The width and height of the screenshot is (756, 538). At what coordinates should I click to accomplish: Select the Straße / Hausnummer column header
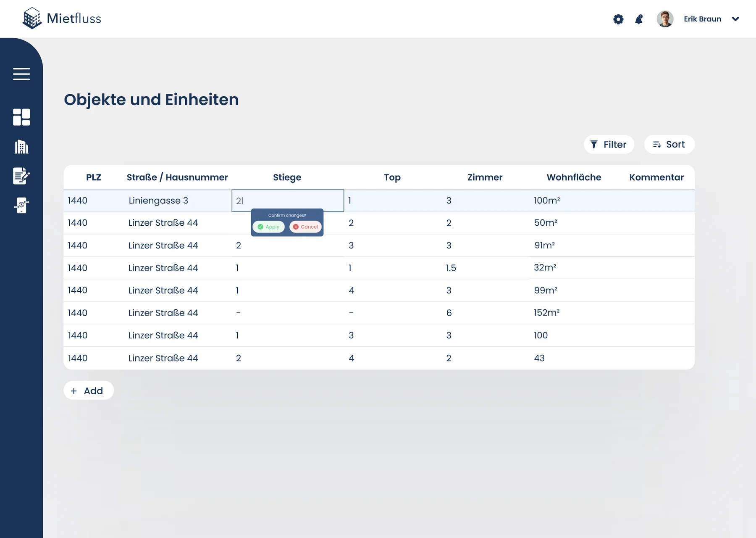point(177,177)
